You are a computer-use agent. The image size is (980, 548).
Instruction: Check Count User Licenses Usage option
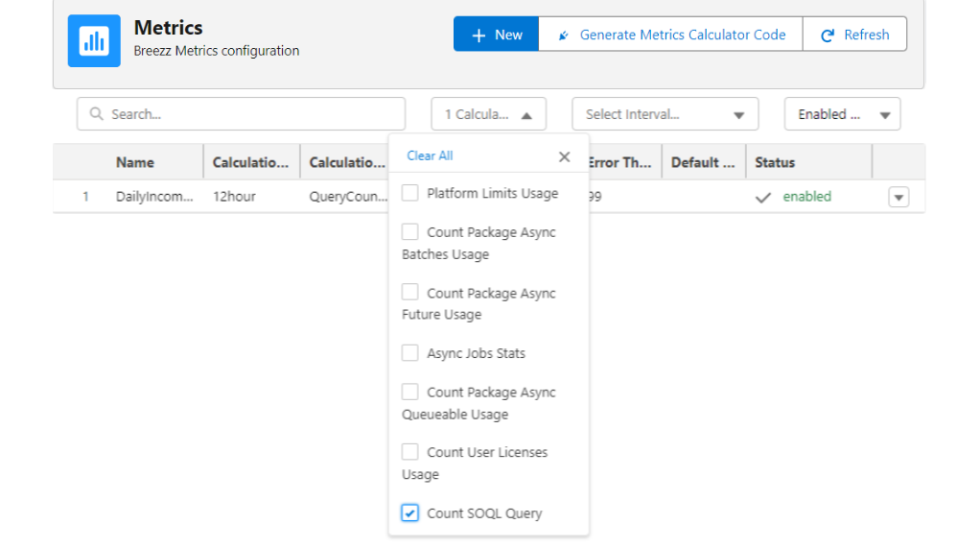click(x=410, y=452)
